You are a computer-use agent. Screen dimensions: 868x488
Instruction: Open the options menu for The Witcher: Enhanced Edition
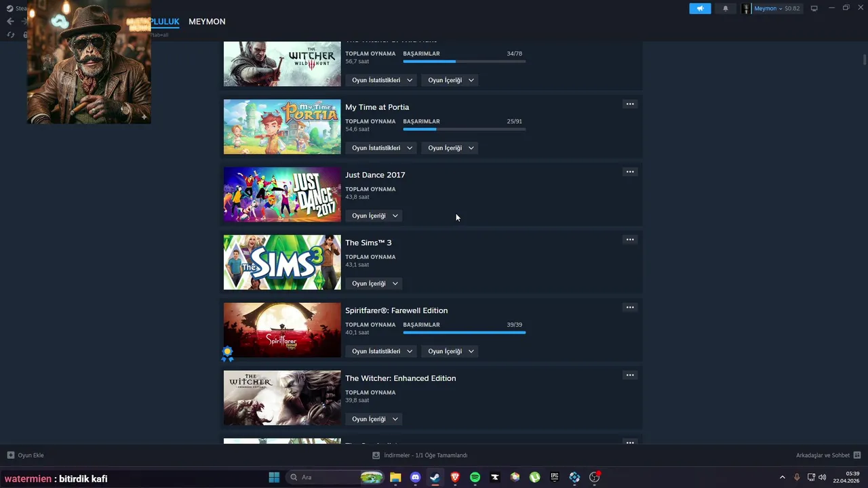tap(630, 375)
